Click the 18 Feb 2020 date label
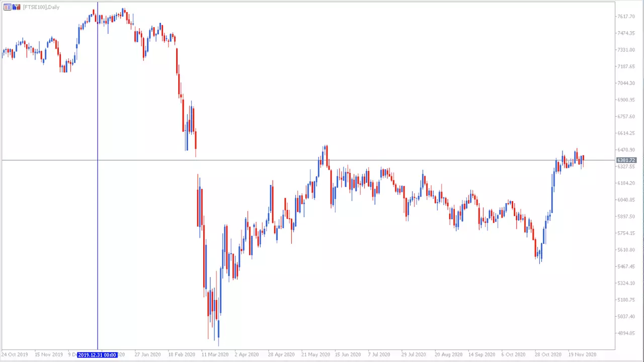This screenshot has width=644, height=362. pyautogui.click(x=182, y=354)
